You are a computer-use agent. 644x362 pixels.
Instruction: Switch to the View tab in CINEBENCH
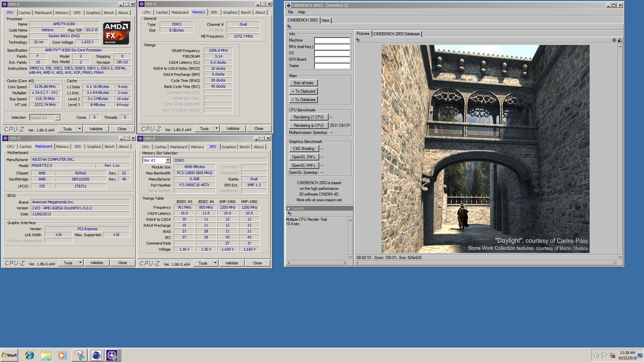[x=326, y=20]
